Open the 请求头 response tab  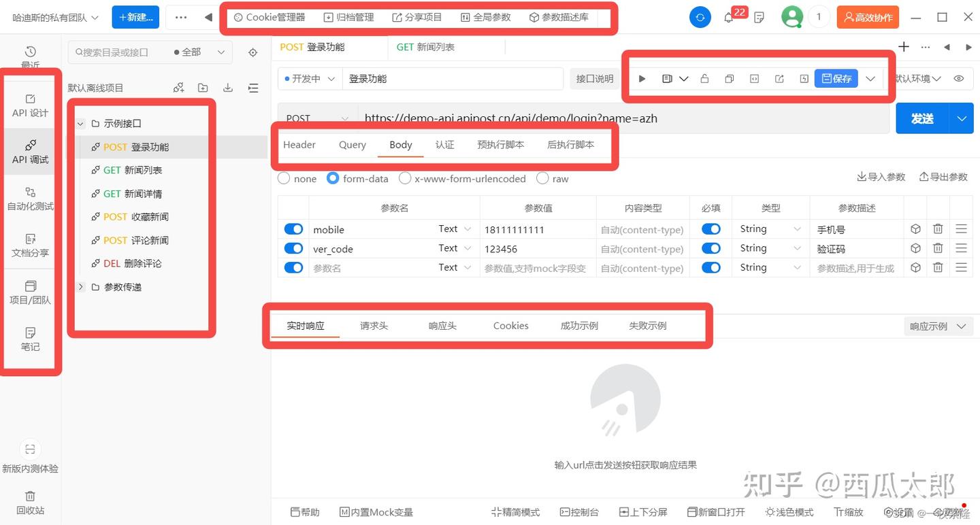tap(374, 326)
